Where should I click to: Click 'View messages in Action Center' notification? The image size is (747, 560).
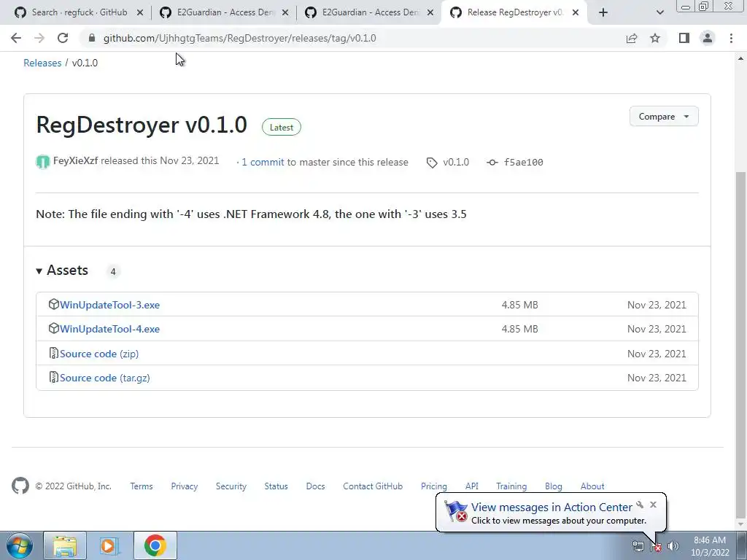(551, 507)
